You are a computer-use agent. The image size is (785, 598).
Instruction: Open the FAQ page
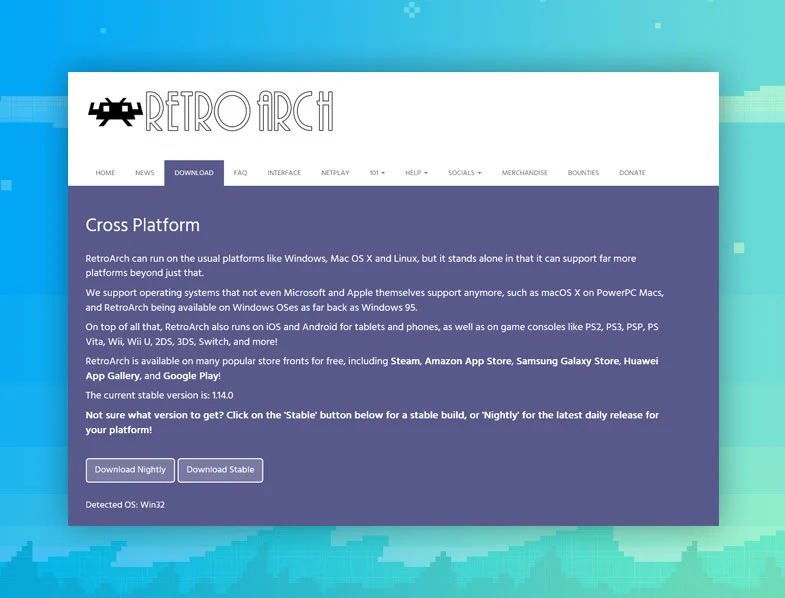click(x=240, y=173)
